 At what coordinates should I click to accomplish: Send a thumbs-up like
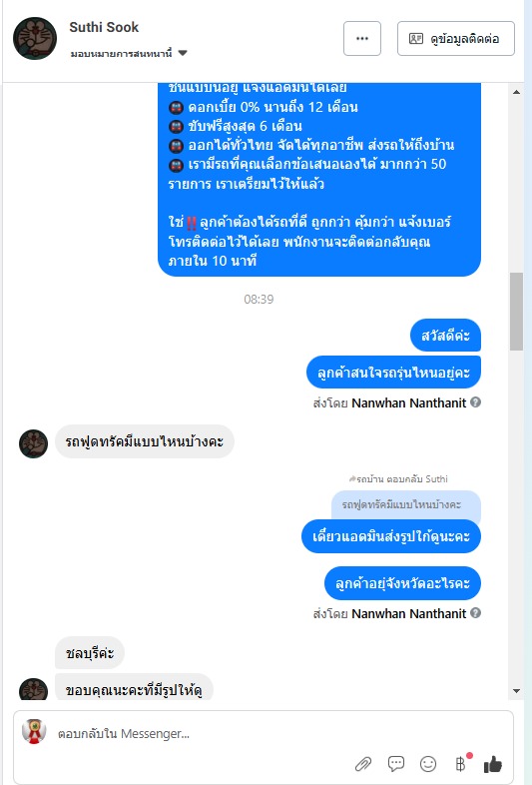(492, 764)
